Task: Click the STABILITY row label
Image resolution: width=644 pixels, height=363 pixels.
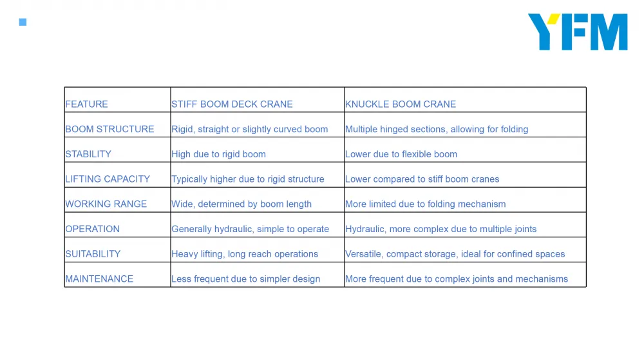Action: pyautogui.click(x=88, y=154)
